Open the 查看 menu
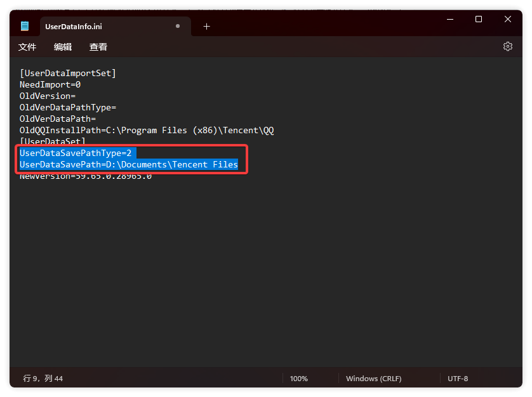 (98, 47)
